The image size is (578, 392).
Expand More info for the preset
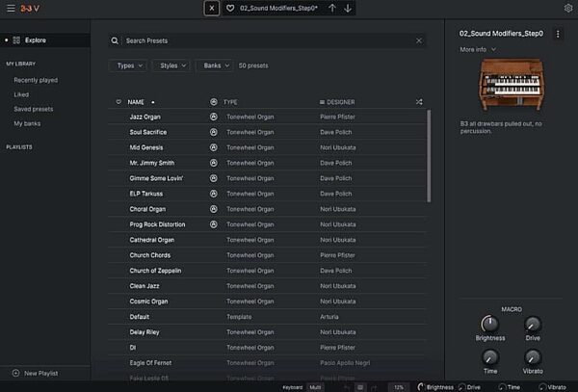coord(478,49)
